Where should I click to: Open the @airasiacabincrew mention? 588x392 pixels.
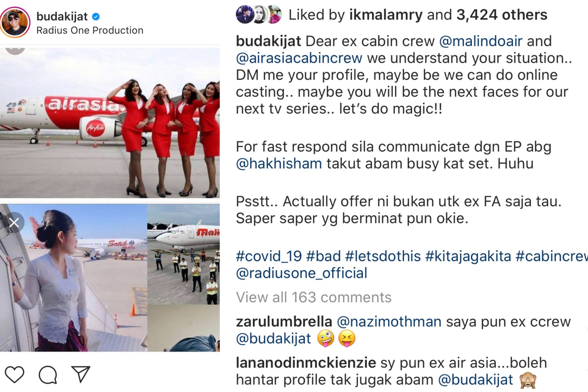tap(299, 58)
